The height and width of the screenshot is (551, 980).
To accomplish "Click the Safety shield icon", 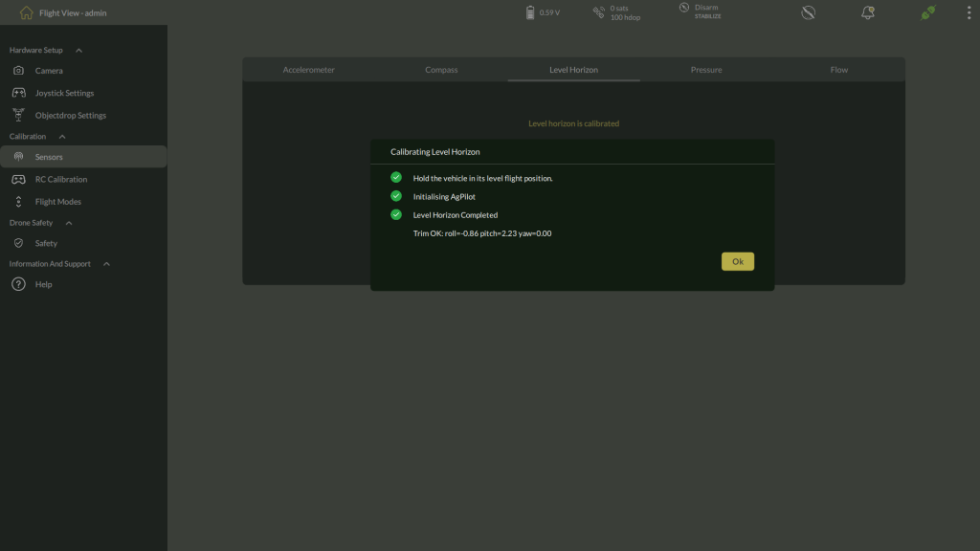I will (x=19, y=243).
